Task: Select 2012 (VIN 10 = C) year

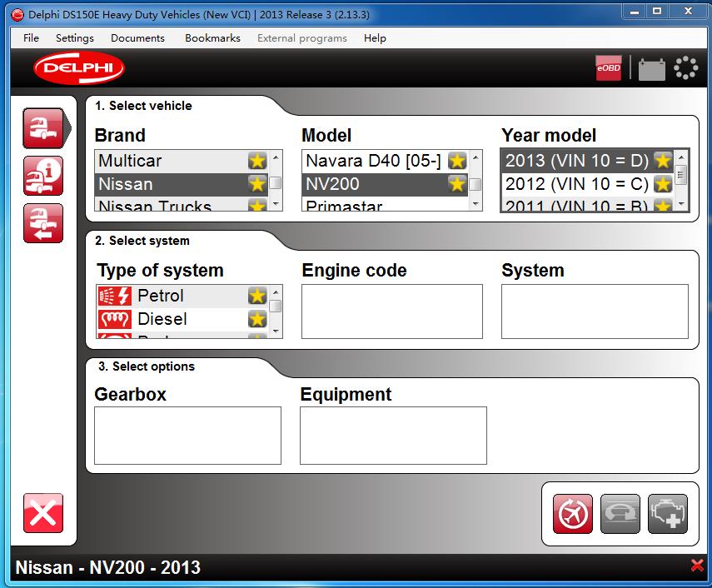Action: (x=588, y=184)
